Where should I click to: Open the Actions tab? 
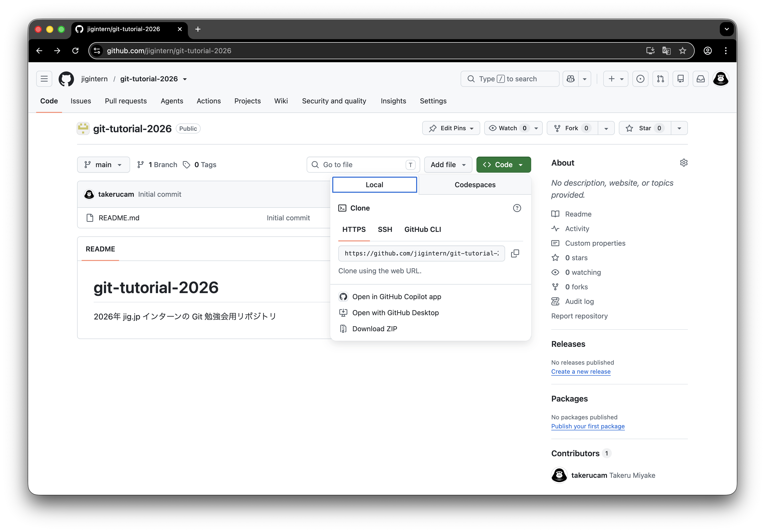tap(208, 101)
